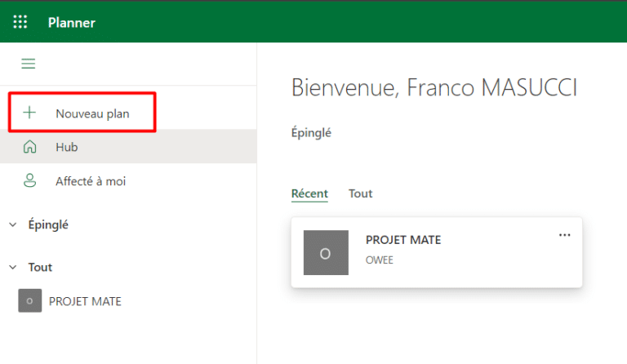This screenshot has height=364, width=627.
Task: Click the Épinglé label in the sidebar
Action: [x=48, y=225]
